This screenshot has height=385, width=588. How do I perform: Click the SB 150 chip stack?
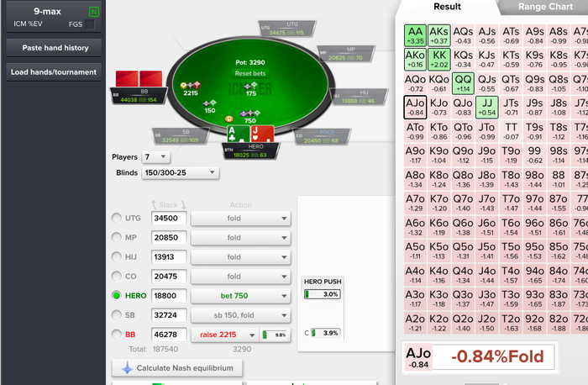click(x=210, y=107)
